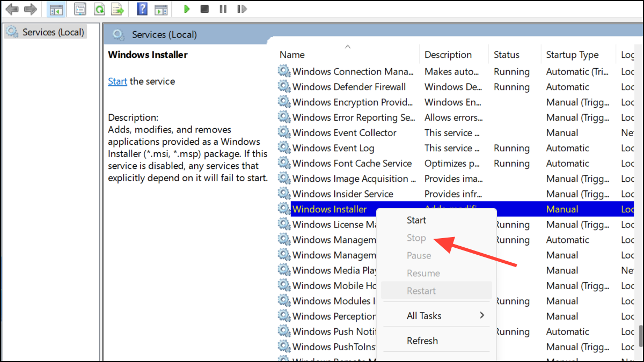The width and height of the screenshot is (644, 362).
Task: Click gear icon beside Windows Insider Service
Action: pyautogui.click(x=284, y=194)
